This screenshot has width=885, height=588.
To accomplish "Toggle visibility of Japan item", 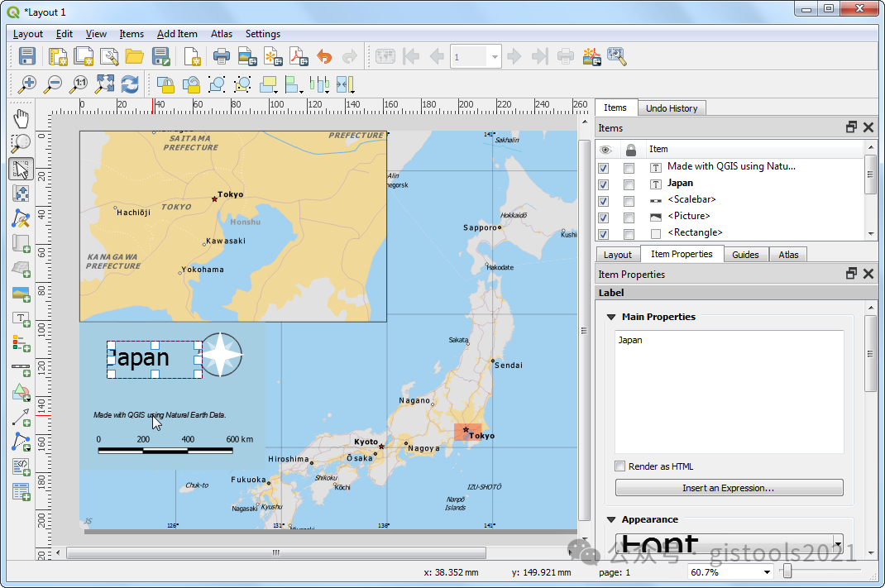I will (x=603, y=184).
